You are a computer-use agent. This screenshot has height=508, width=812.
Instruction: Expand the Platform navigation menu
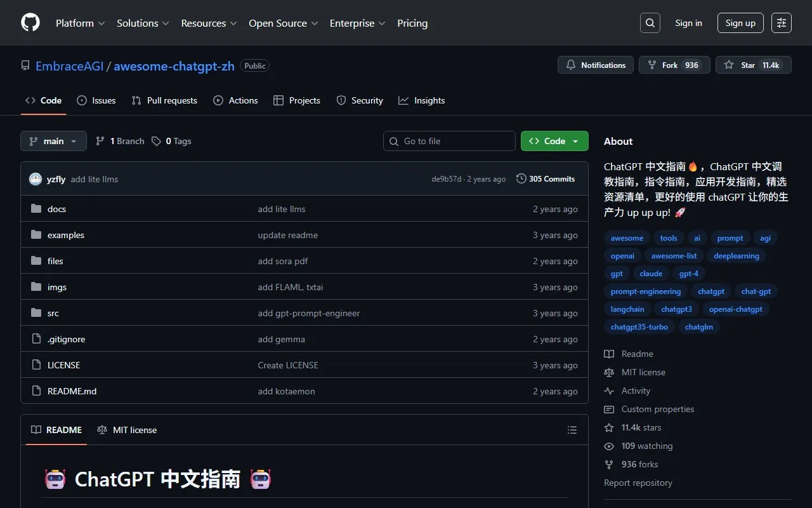point(80,23)
